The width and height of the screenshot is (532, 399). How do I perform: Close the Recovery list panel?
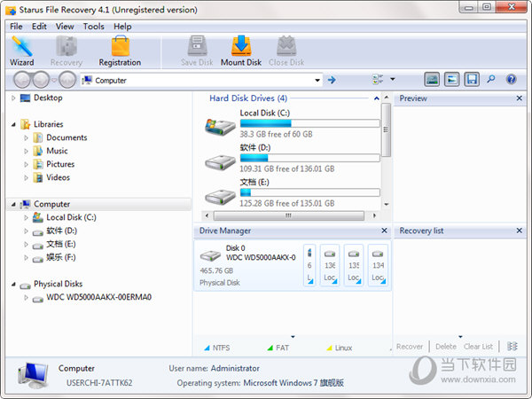519,231
